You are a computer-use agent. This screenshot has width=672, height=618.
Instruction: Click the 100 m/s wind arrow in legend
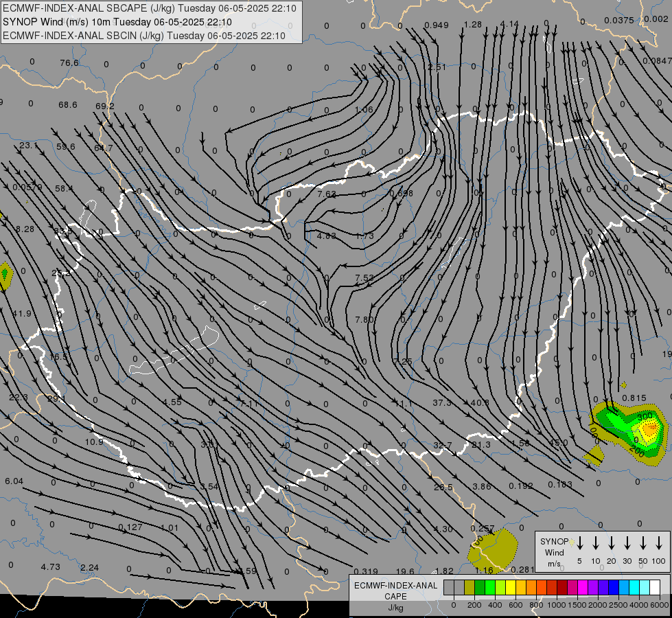pyautogui.click(x=659, y=543)
